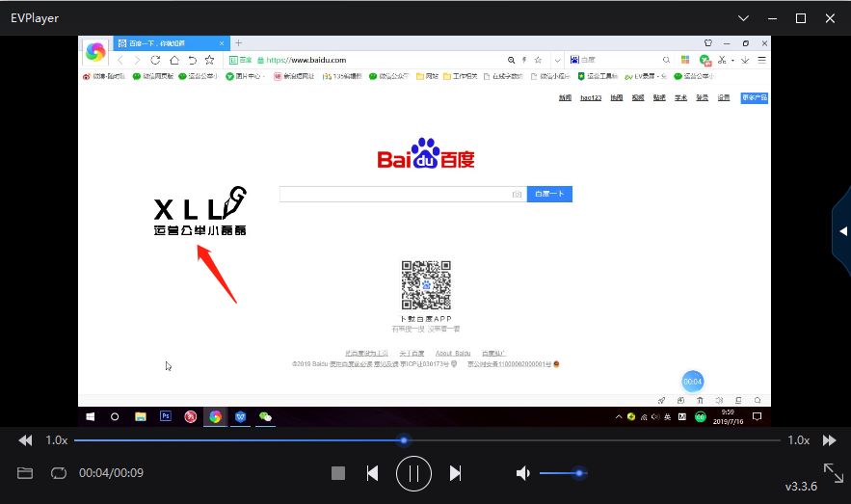
Task: Click the volume slider handle
Action: (x=579, y=473)
